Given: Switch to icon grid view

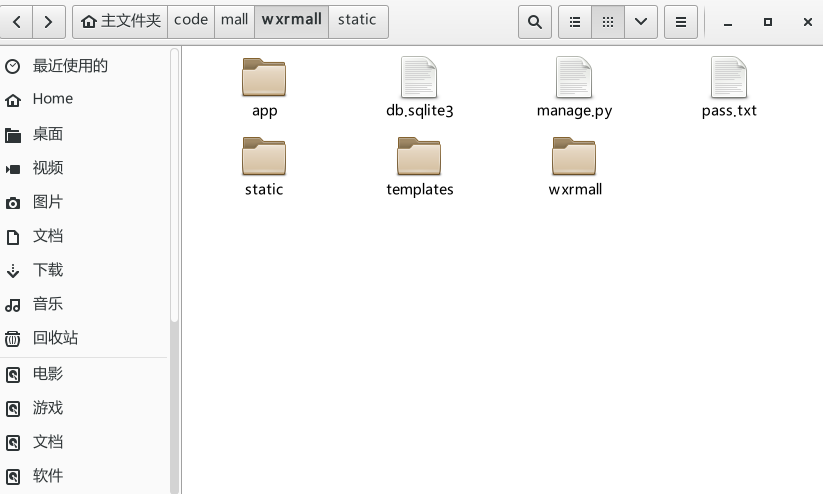Looking at the screenshot, I should pyautogui.click(x=608, y=22).
